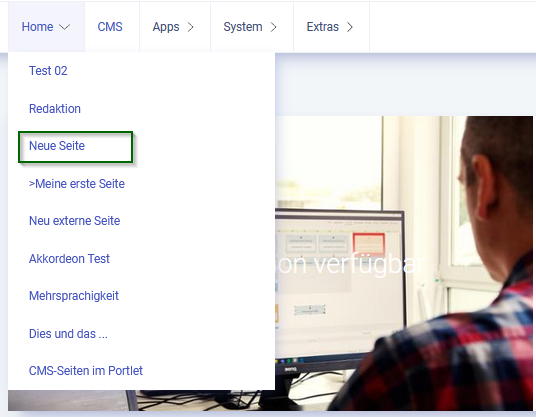Expand the Extras menu arrow
Viewport: 536px width, 417px height.
[x=350, y=27]
